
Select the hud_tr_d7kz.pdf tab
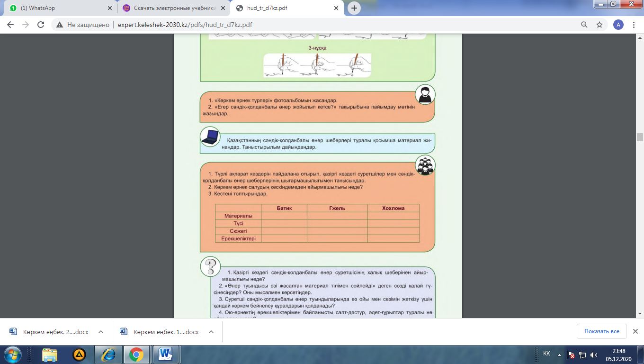pos(286,8)
